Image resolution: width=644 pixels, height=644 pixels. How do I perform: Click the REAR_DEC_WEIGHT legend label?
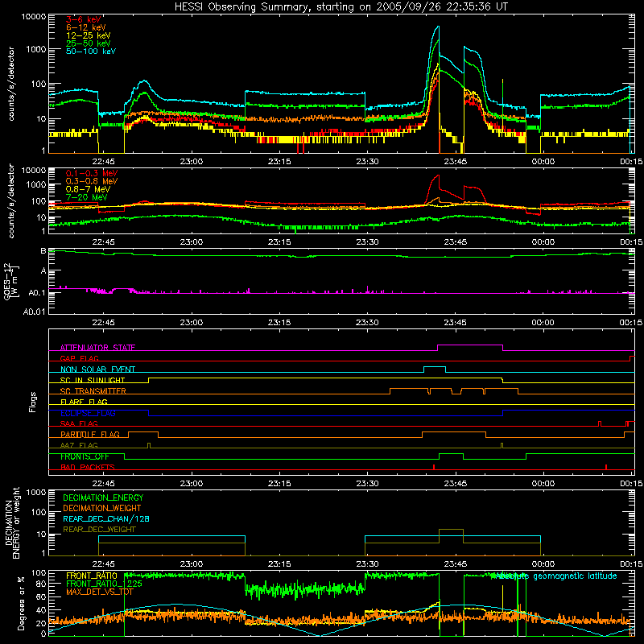(x=99, y=530)
